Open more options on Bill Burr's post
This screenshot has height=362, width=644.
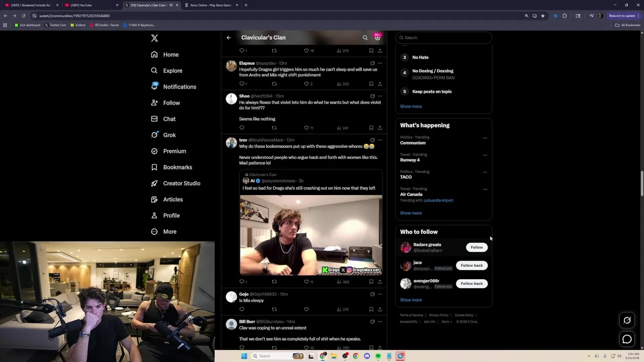click(380, 322)
